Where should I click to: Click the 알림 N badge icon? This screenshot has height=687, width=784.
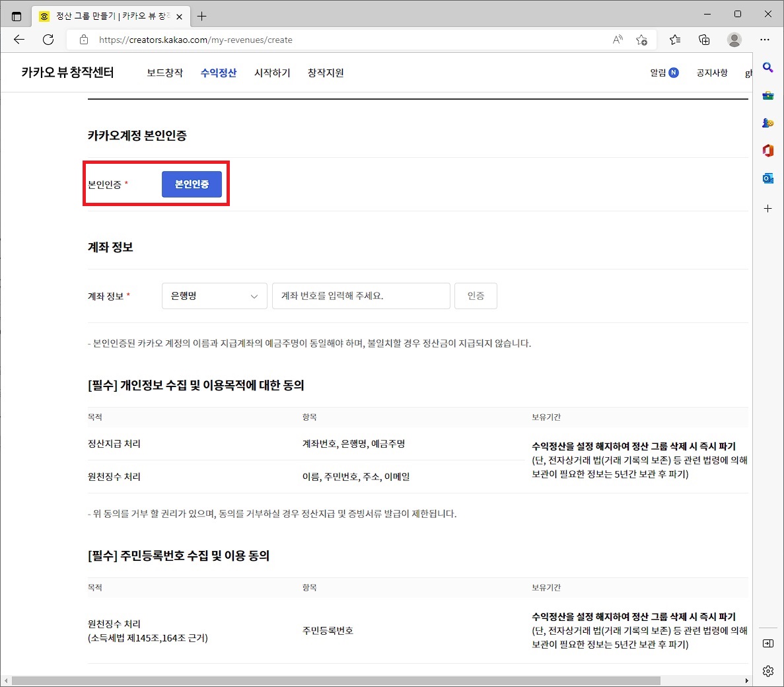[674, 73]
